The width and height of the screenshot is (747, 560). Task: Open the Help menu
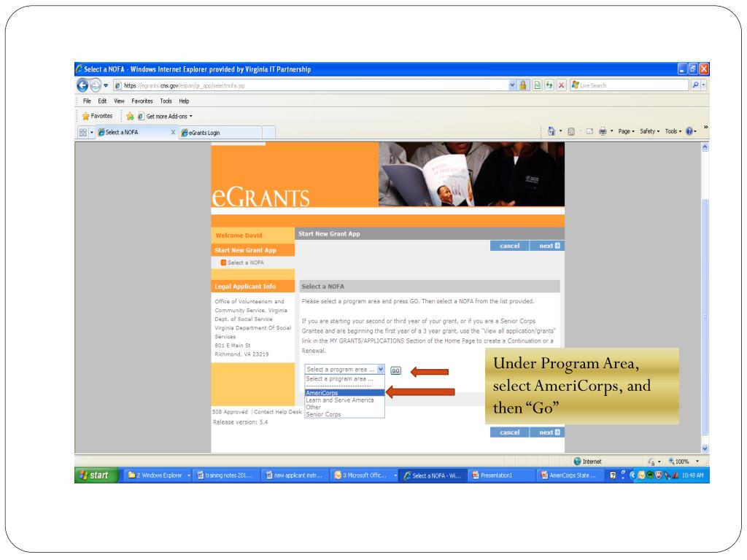[184, 101]
